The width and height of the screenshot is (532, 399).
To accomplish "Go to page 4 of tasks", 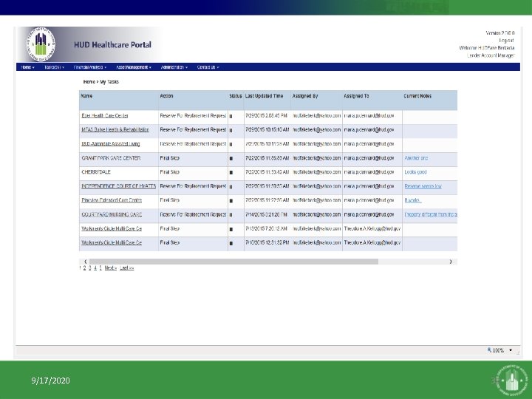I will tap(95, 268).
